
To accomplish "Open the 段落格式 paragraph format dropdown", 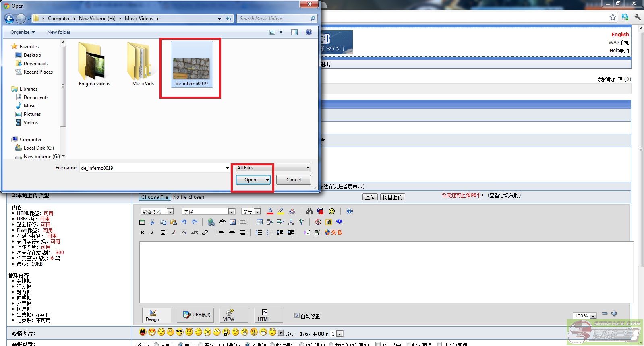I will 157,212.
